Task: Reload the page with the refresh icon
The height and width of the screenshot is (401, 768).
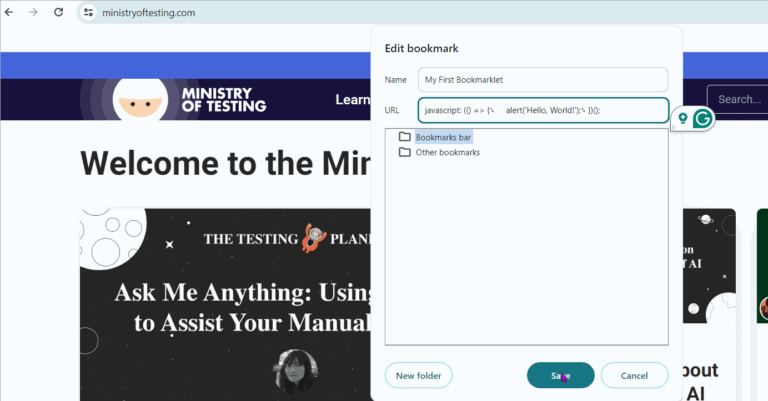Action: point(58,12)
